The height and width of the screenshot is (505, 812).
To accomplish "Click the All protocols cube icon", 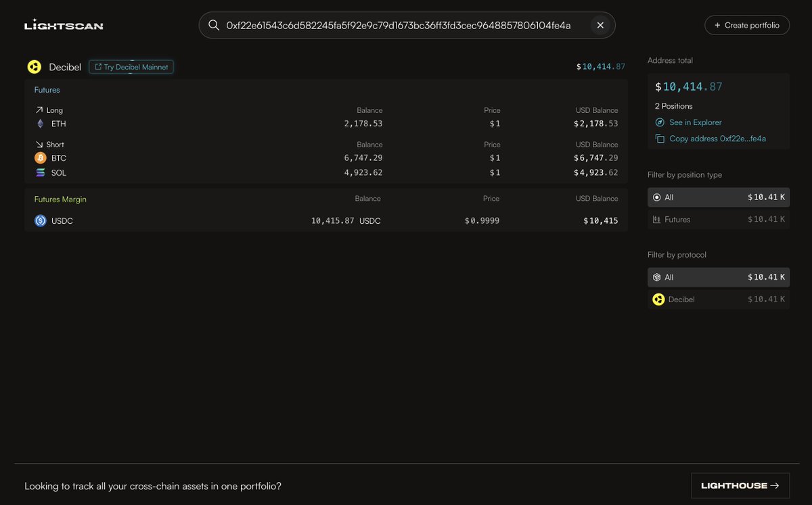I will click(x=656, y=277).
